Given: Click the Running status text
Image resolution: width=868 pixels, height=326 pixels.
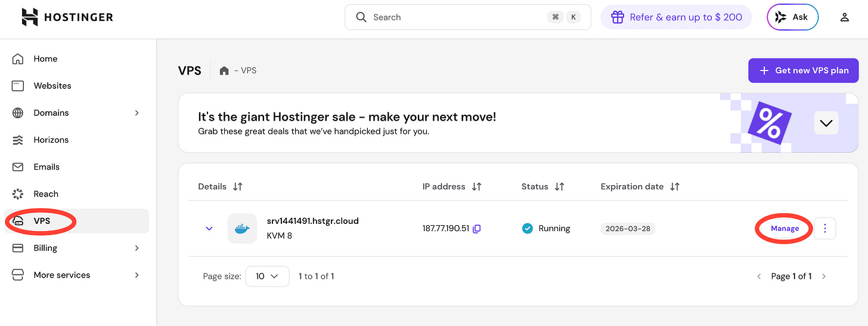Looking at the screenshot, I should pos(554,228).
